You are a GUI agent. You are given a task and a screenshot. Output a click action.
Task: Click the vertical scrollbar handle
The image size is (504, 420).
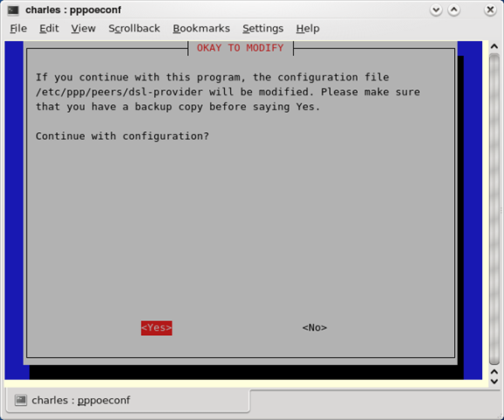[494, 209]
